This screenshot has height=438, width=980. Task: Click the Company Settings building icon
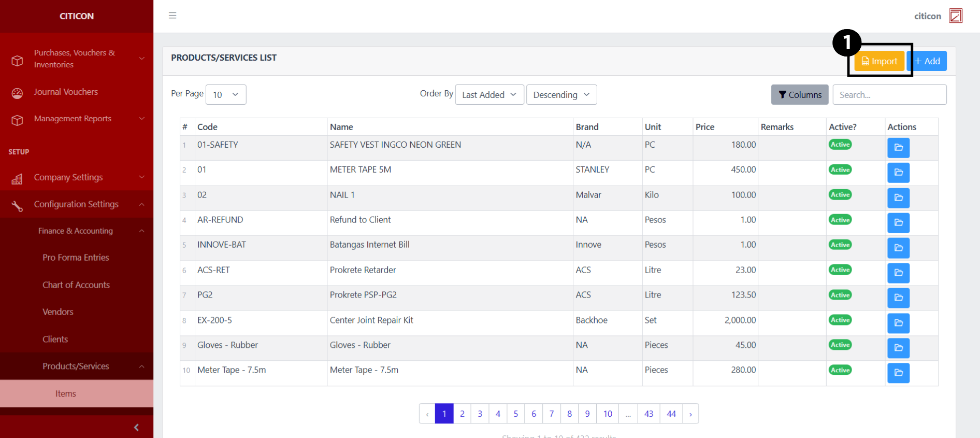tap(17, 179)
